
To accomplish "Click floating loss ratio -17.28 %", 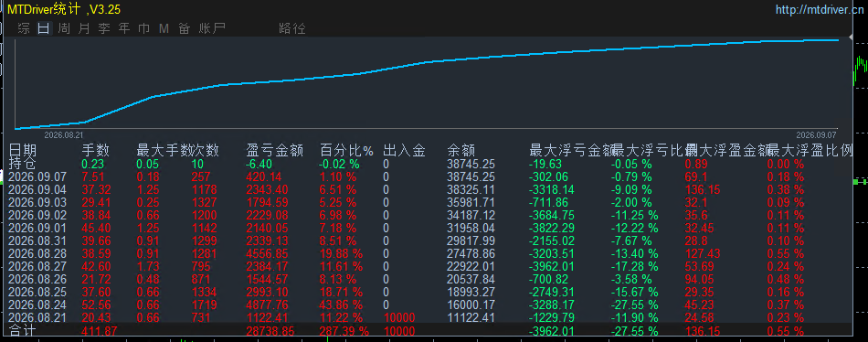I will pyautogui.click(x=635, y=266).
